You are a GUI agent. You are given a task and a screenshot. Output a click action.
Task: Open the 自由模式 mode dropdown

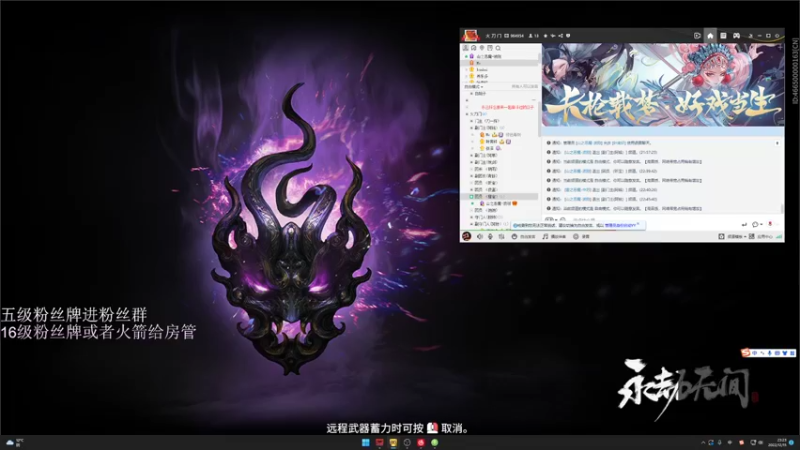(473, 87)
